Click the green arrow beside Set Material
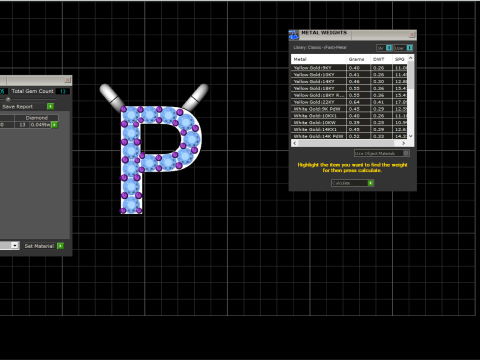Viewport: 480px width, 360px height. pos(60,246)
